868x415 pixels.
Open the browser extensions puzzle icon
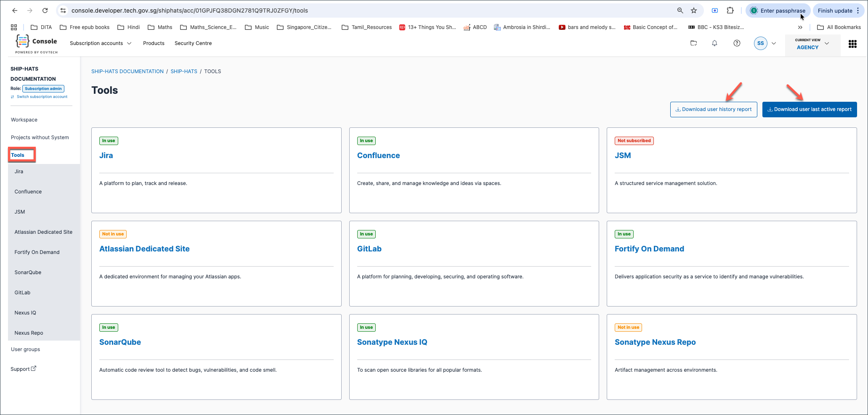(x=730, y=11)
